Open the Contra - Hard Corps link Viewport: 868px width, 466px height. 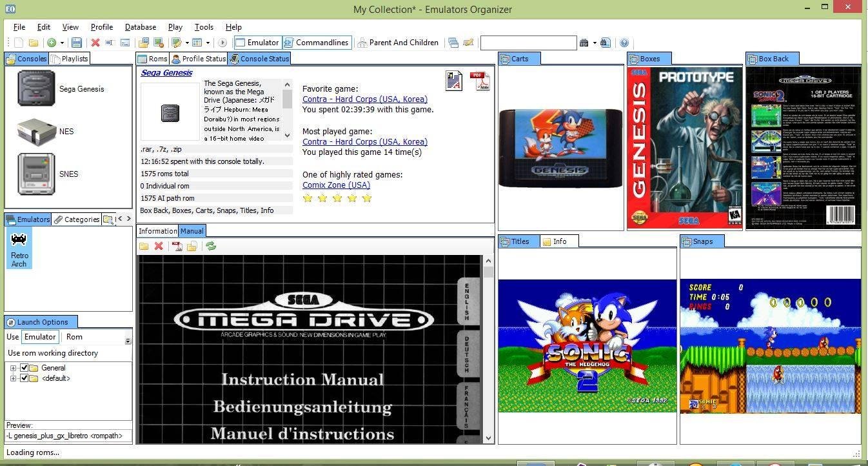tap(365, 99)
